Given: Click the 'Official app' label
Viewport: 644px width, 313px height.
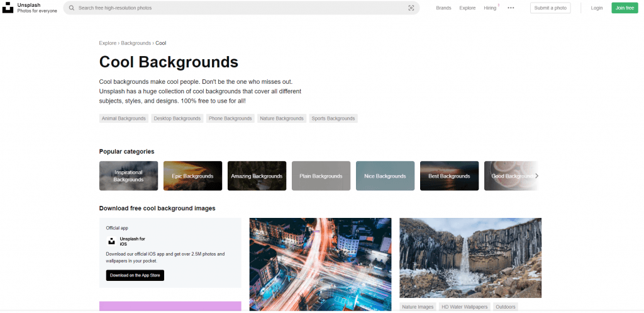Looking at the screenshot, I should coord(118,228).
